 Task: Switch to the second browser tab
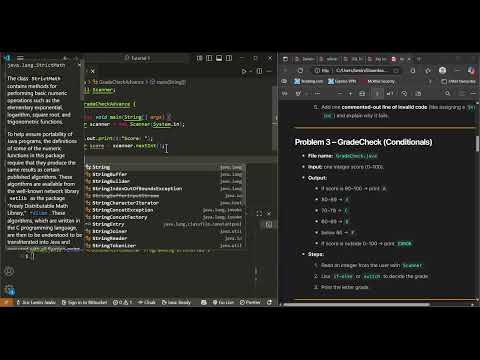(x=328, y=59)
